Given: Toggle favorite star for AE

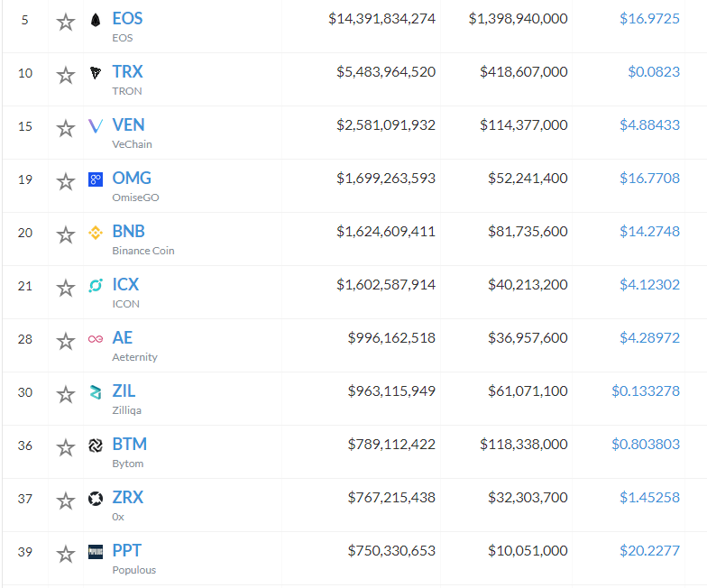Looking at the screenshot, I should (65, 341).
